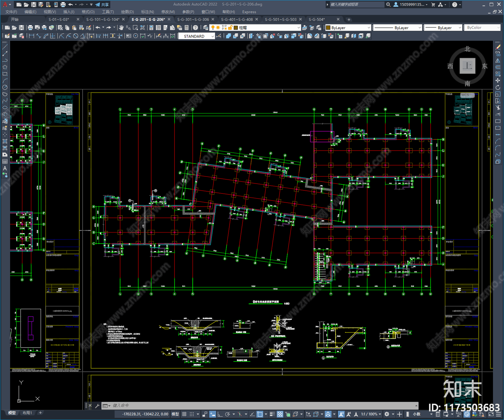Open the layer dropdown showing 柱帽
This screenshot has width=504, height=420.
256,28
